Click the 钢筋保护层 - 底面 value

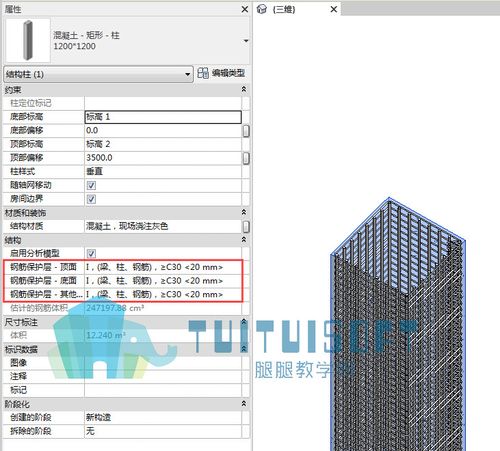(x=163, y=281)
